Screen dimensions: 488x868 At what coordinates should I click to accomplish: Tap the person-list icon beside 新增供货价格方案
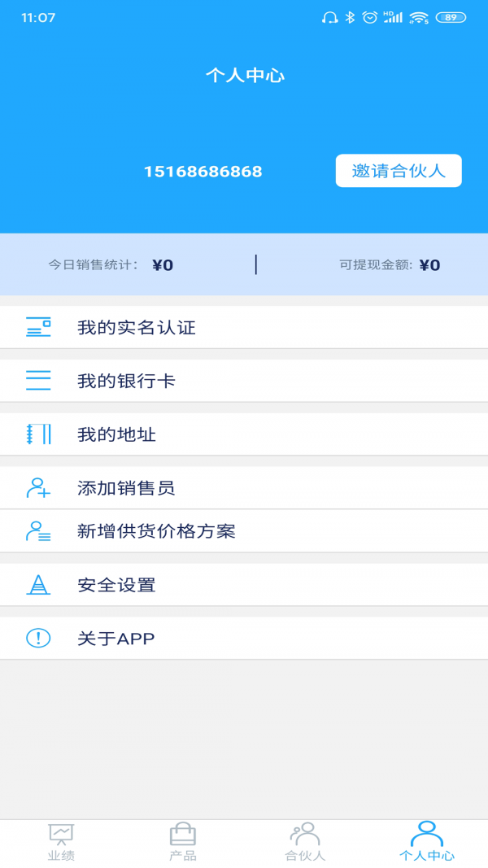[x=38, y=531]
